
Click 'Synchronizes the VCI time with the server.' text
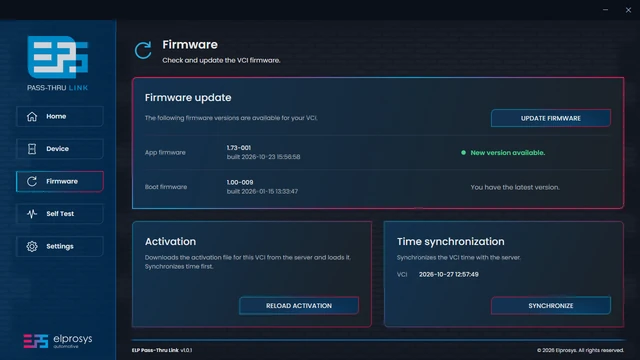pos(459,258)
